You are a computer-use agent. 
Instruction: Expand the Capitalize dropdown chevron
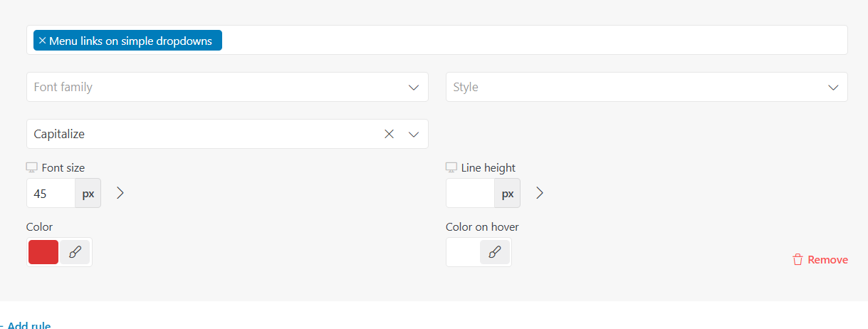414,134
